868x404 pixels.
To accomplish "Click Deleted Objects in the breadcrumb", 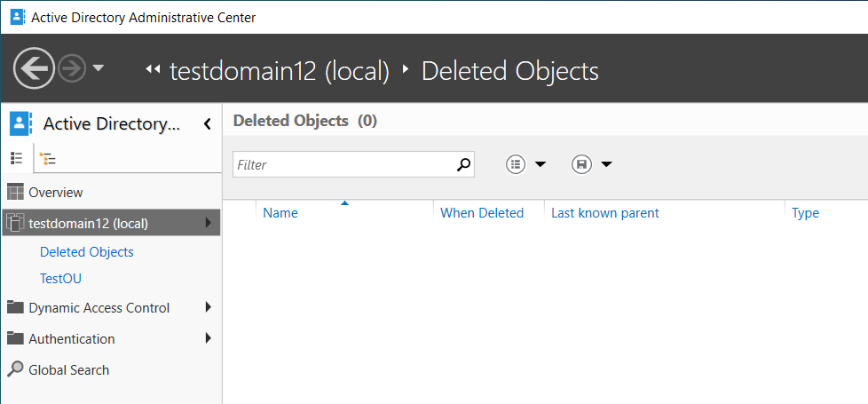I will click(x=509, y=71).
